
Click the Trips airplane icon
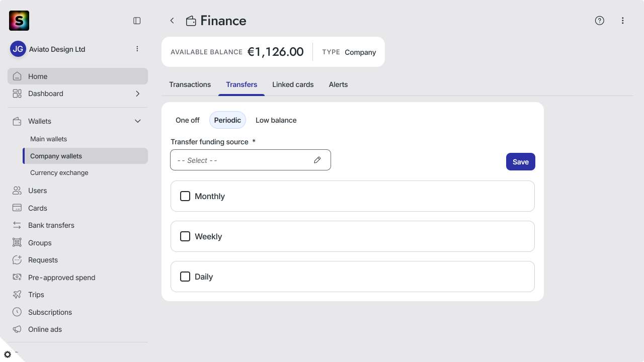[x=17, y=295]
